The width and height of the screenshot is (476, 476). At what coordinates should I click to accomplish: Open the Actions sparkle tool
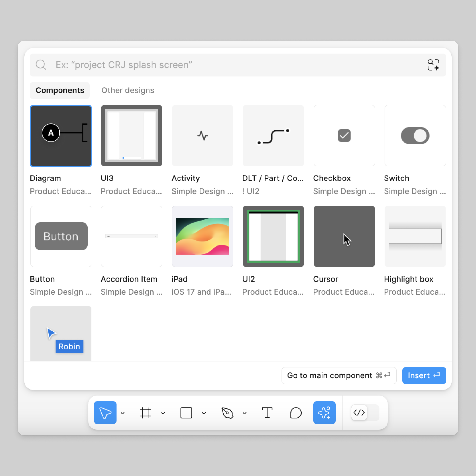pyautogui.click(x=324, y=413)
